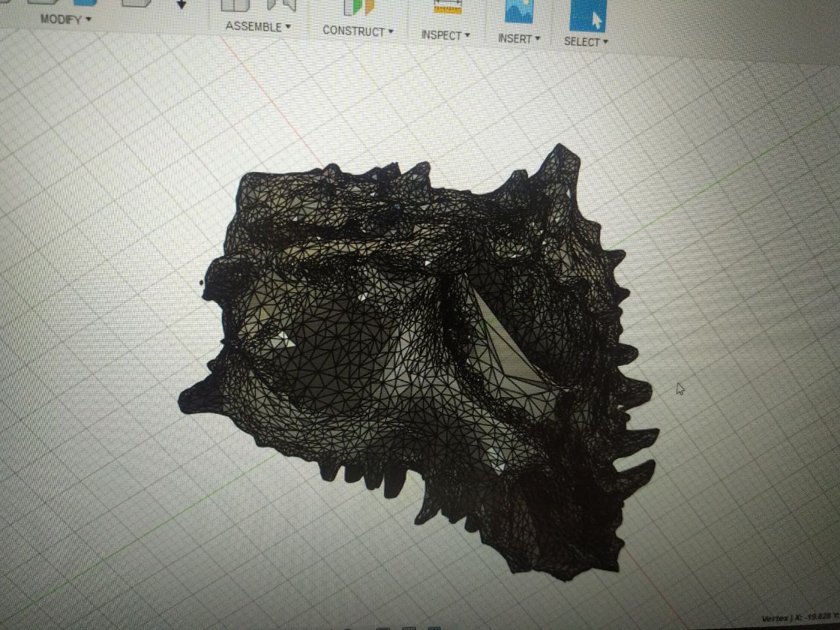Viewport: 840px width, 630px height.
Task: Click the New Component icon in Assemble
Action: [235, 5]
